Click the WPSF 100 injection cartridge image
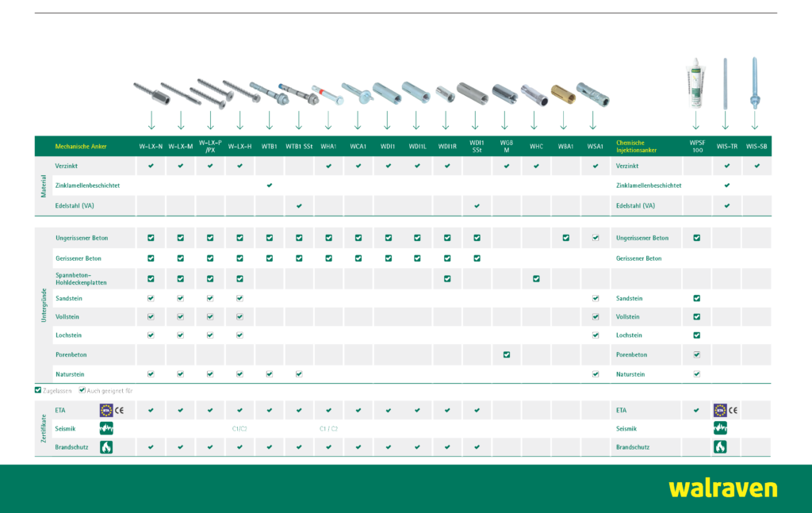The height and width of the screenshot is (513, 812). 695,82
